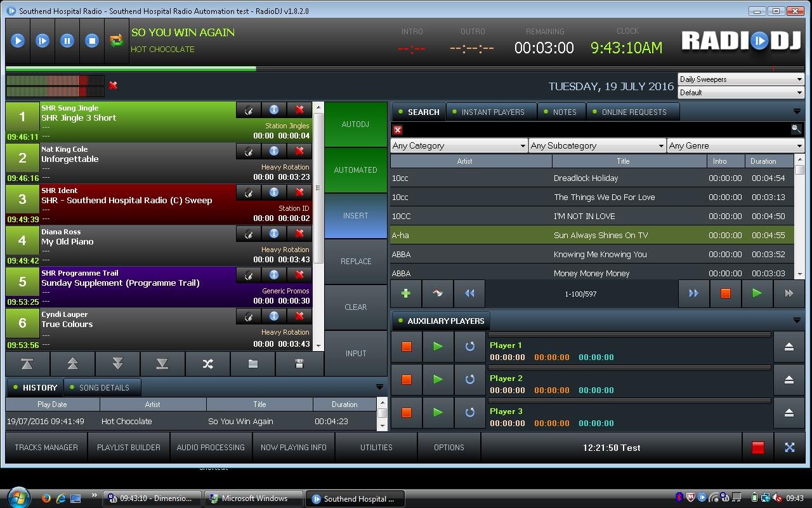The height and width of the screenshot is (508, 812).
Task: Open the TRACKS MANAGER
Action: click(x=46, y=448)
